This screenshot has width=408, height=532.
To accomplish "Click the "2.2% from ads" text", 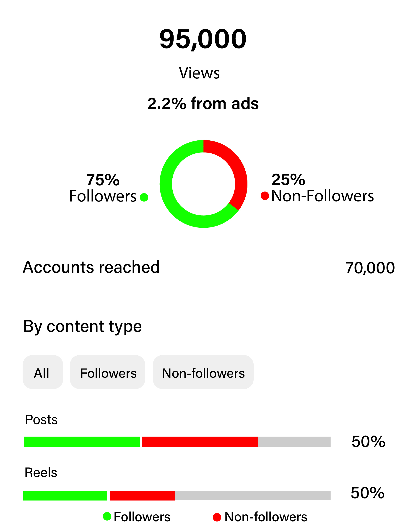I will (x=203, y=104).
